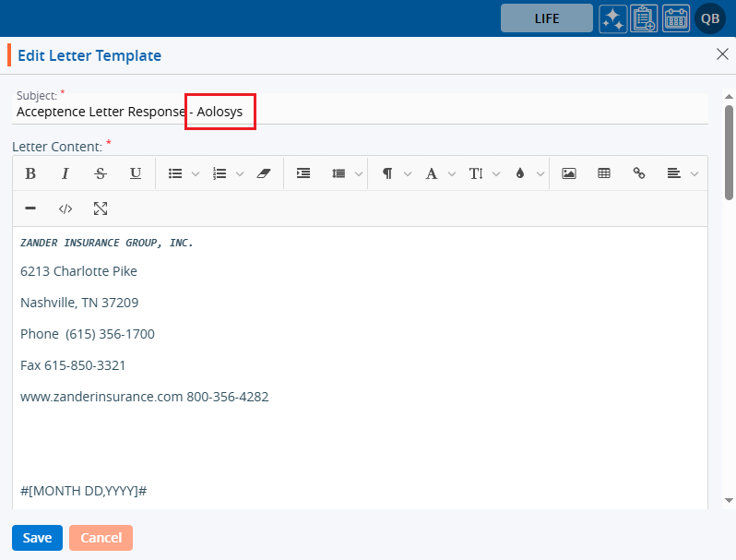The height and width of the screenshot is (560, 736).
Task: Toggle strikethrough formatting
Action: pyautogui.click(x=101, y=173)
